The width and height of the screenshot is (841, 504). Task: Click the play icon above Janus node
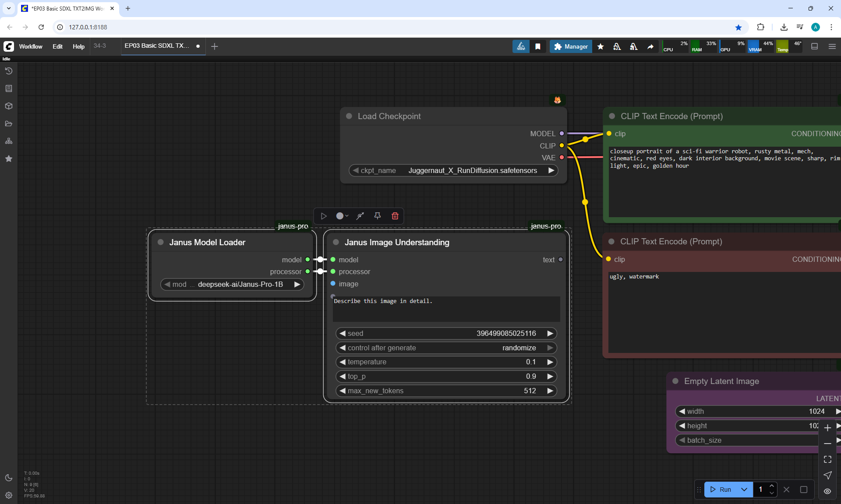[x=324, y=216]
